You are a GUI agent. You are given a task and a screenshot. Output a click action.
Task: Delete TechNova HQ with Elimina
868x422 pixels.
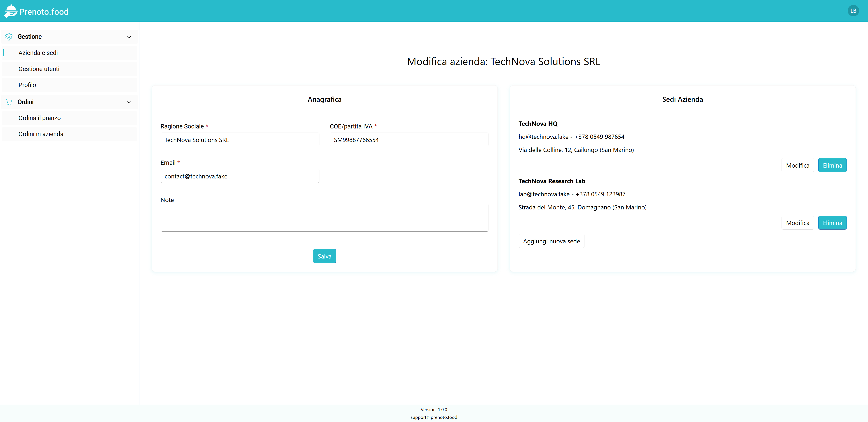832,165
